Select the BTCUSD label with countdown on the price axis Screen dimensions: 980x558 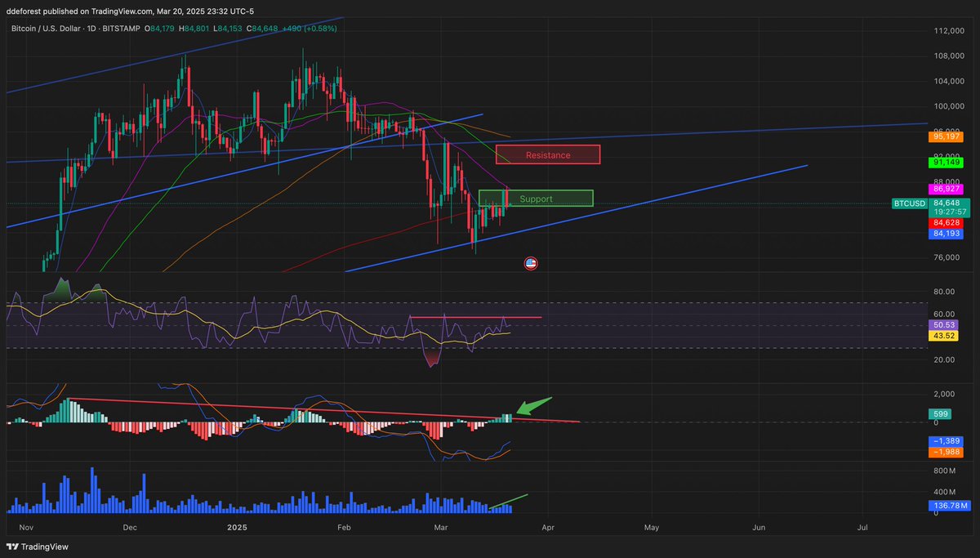pyautogui.click(x=909, y=203)
